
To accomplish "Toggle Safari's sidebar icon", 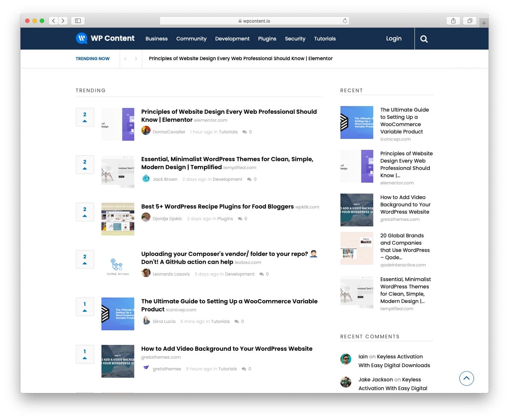I will [x=78, y=21].
